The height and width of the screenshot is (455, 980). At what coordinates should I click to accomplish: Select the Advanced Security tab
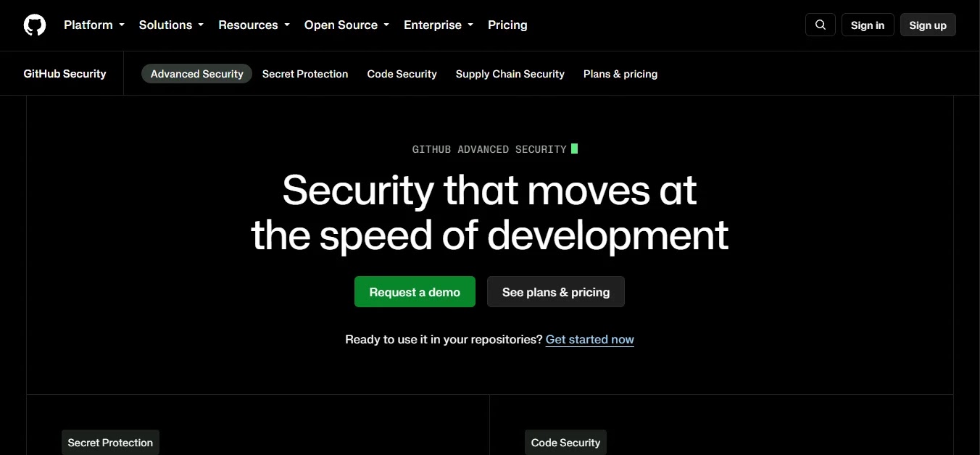pyautogui.click(x=196, y=74)
